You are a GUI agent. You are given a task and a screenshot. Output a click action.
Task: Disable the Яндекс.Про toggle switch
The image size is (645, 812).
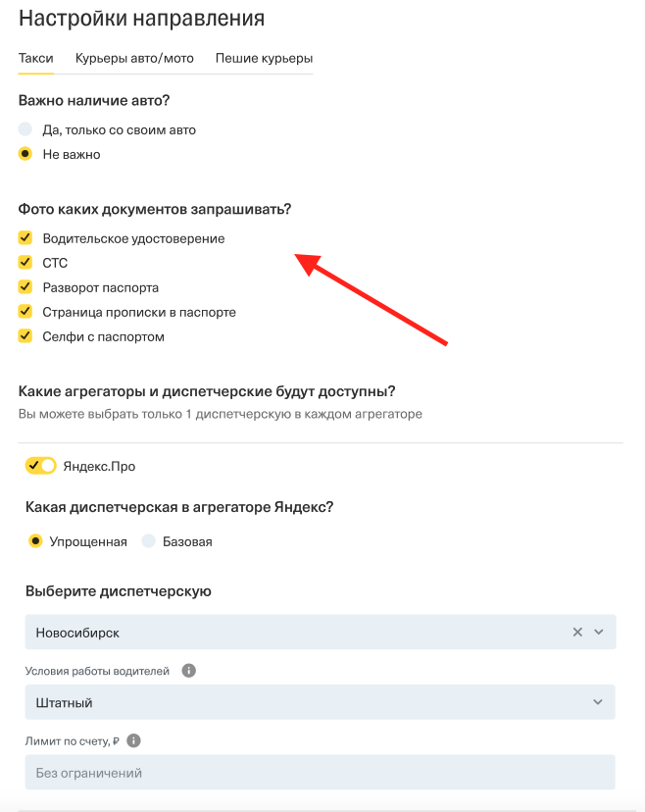click(41, 466)
